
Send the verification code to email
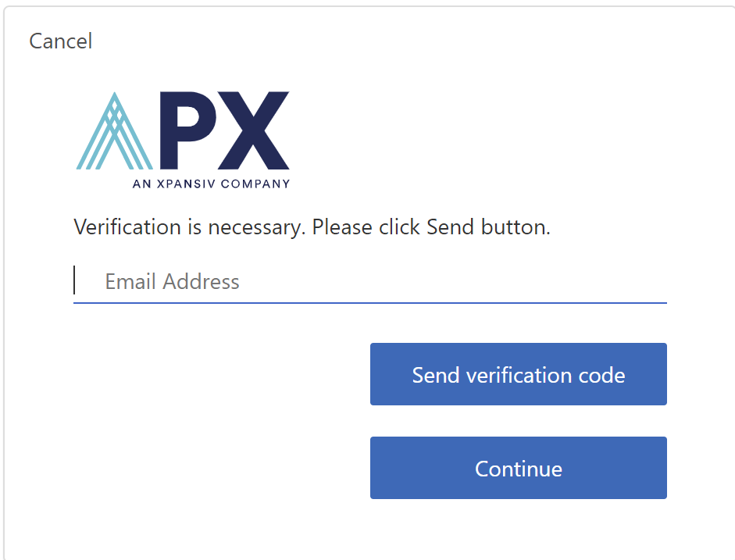click(x=518, y=374)
